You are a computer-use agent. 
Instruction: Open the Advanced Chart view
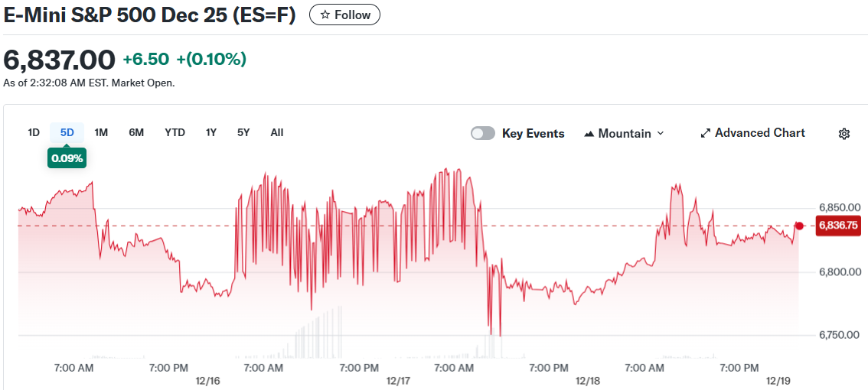pos(752,133)
